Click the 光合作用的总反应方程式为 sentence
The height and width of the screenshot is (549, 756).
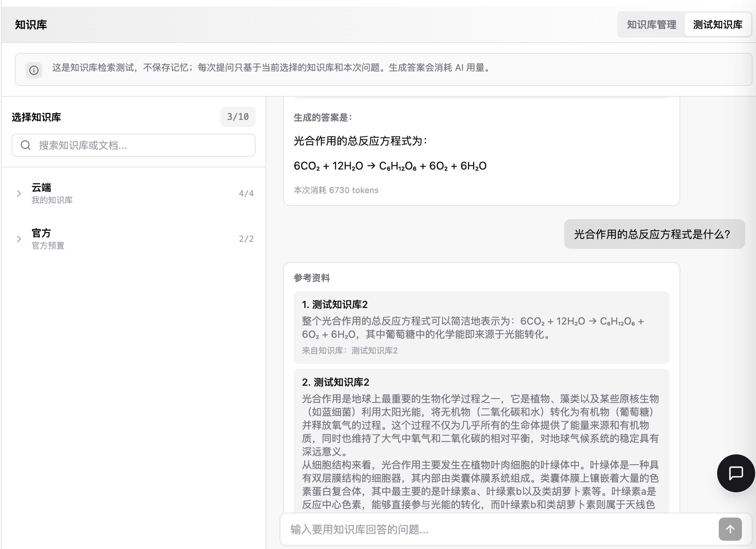click(x=361, y=141)
